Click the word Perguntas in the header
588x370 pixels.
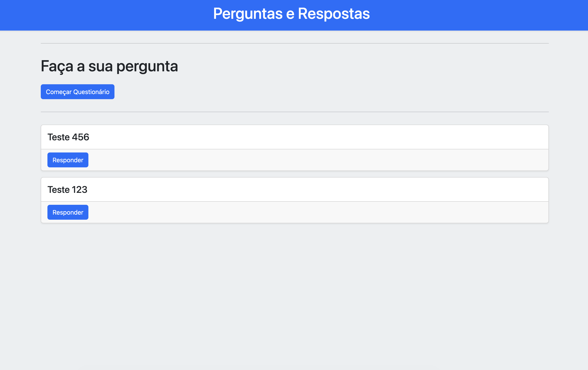248,14
